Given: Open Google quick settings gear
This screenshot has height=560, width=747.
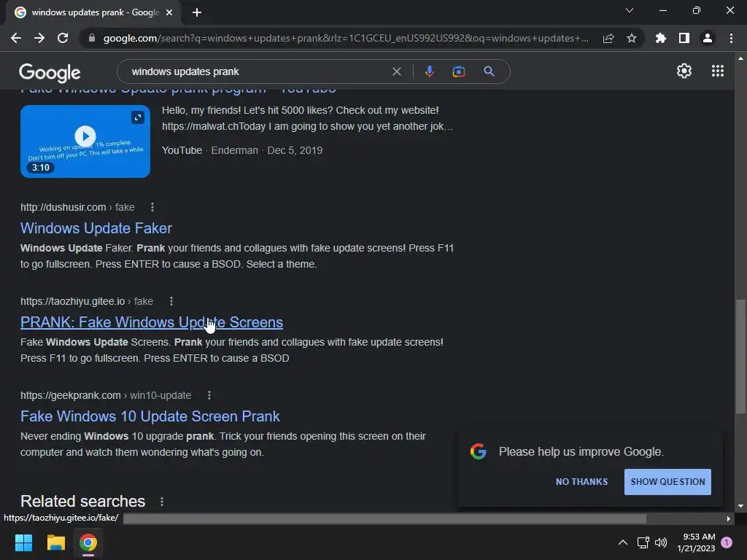Looking at the screenshot, I should (684, 71).
